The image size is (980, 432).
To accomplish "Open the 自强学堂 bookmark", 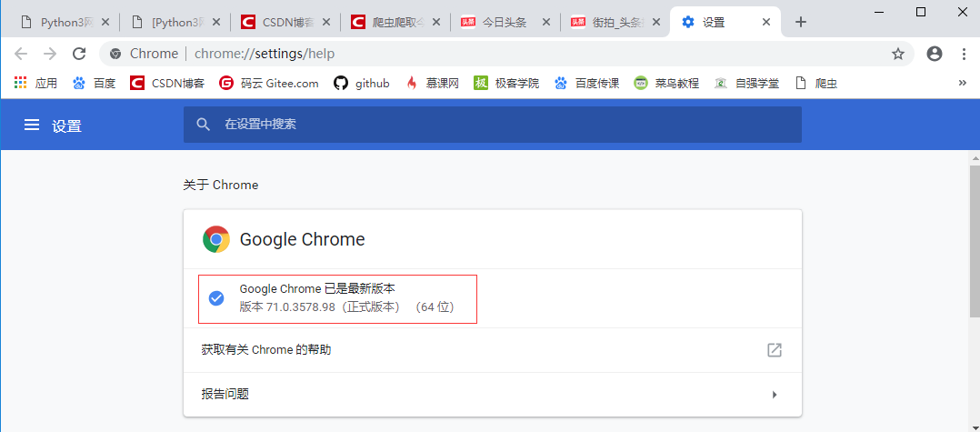I will click(x=747, y=83).
